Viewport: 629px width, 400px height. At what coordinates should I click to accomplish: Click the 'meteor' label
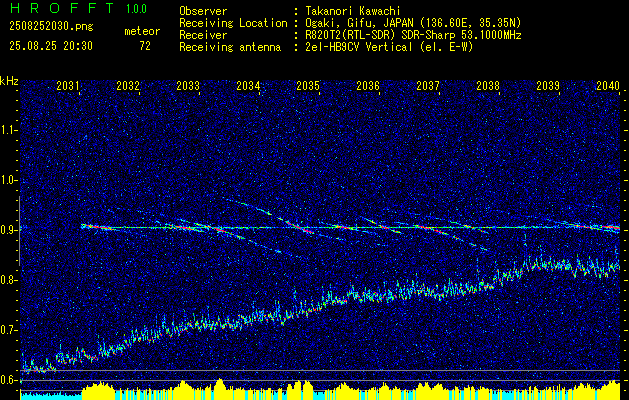click(142, 31)
